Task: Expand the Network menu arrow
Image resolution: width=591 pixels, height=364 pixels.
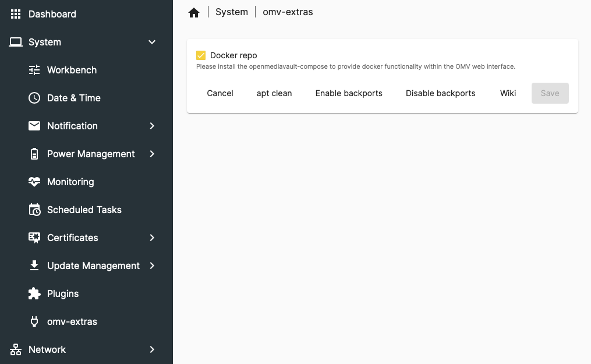Action: tap(152, 349)
